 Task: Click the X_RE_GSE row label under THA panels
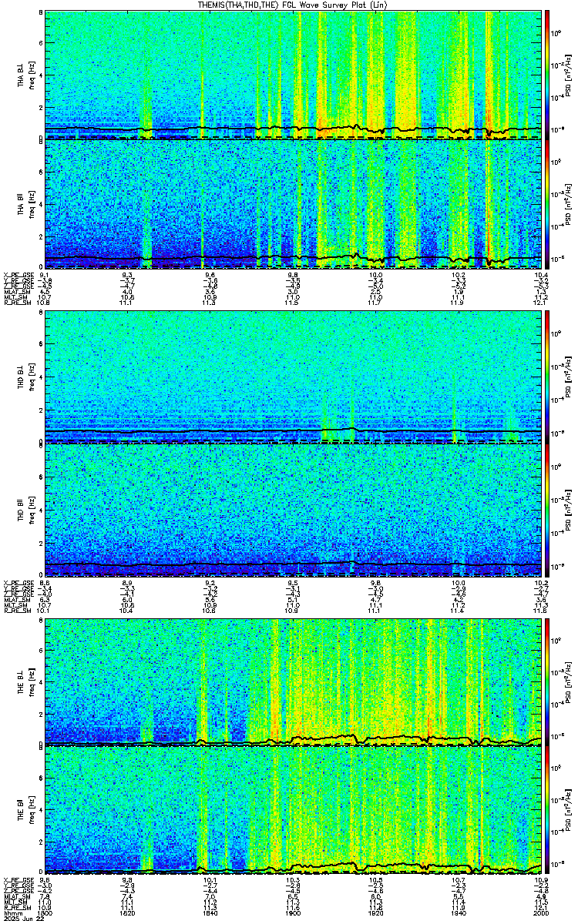18,274
